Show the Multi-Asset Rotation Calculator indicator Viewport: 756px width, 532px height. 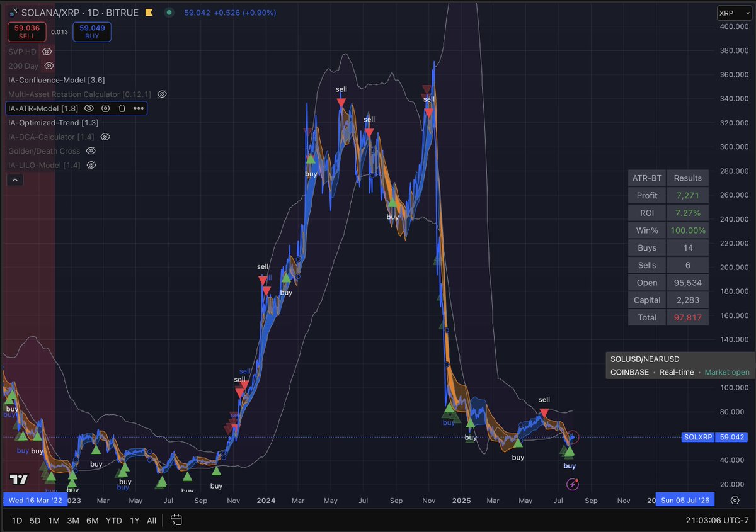tap(162, 94)
